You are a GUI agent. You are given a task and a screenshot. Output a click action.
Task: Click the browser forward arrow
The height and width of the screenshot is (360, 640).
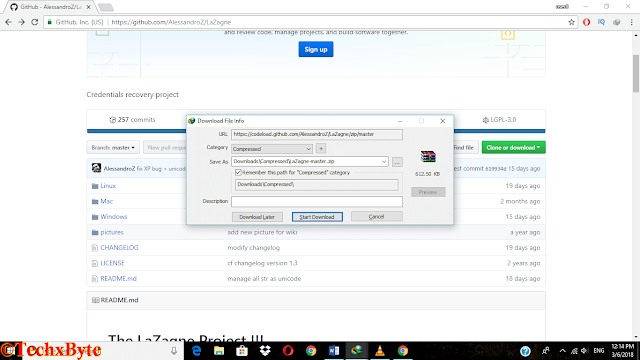(21, 22)
